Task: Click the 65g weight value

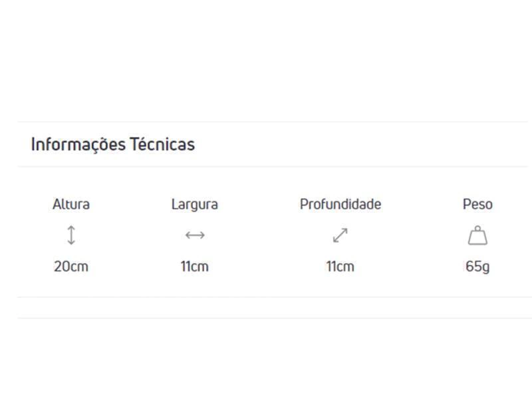Action: pyautogui.click(x=477, y=267)
